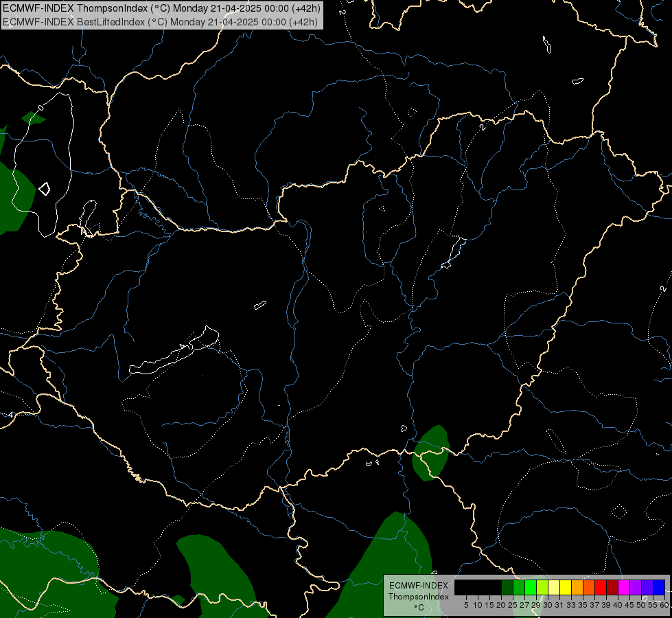Click the ECMWF-INDEX BestLiftedIndex title line
This screenshot has height=618, width=672.
pyautogui.click(x=161, y=22)
